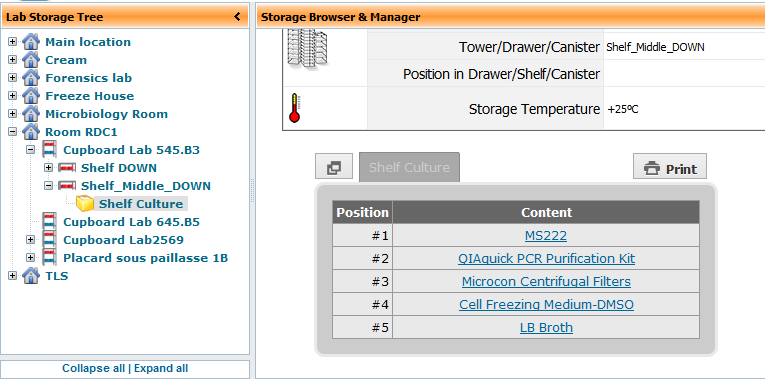
Task: Click the Print button
Action: (x=670, y=168)
